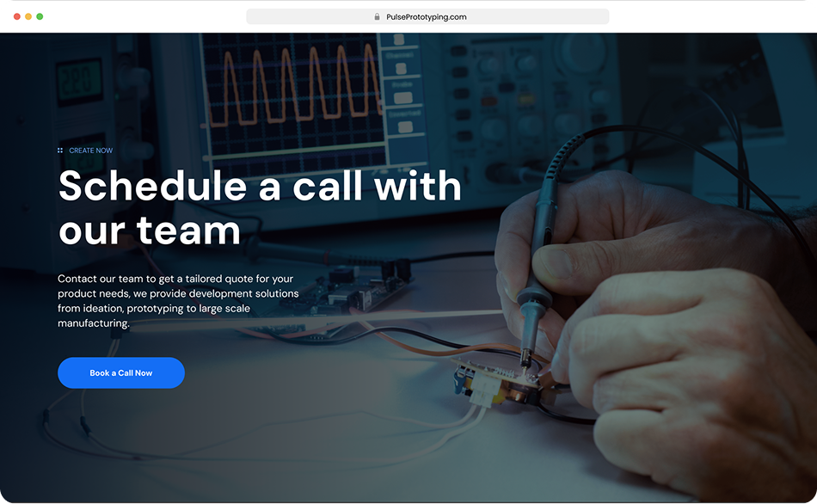Click the Contact our team paragraph text

pyautogui.click(x=178, y=301)
